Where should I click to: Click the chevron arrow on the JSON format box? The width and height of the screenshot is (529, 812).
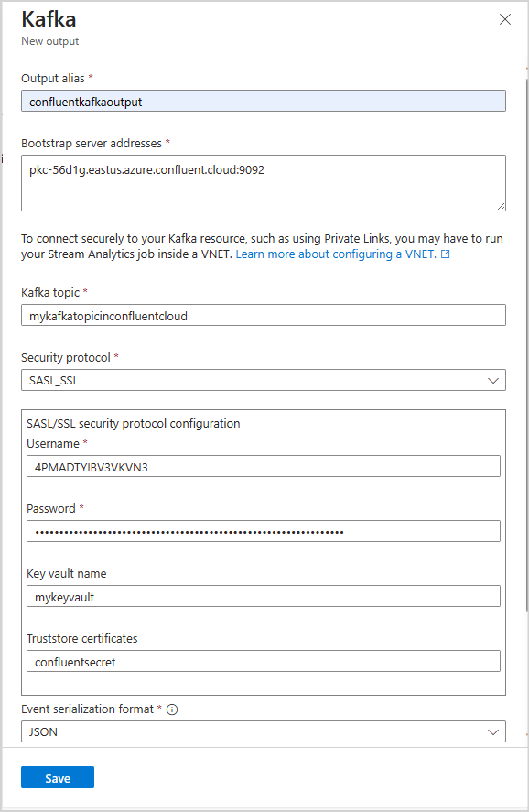coord(492,732)
